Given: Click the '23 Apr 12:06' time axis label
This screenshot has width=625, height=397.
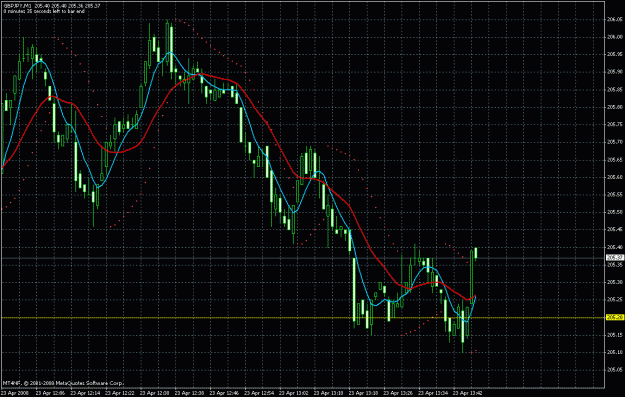Looking at the screenshot, I should point(50,393).
